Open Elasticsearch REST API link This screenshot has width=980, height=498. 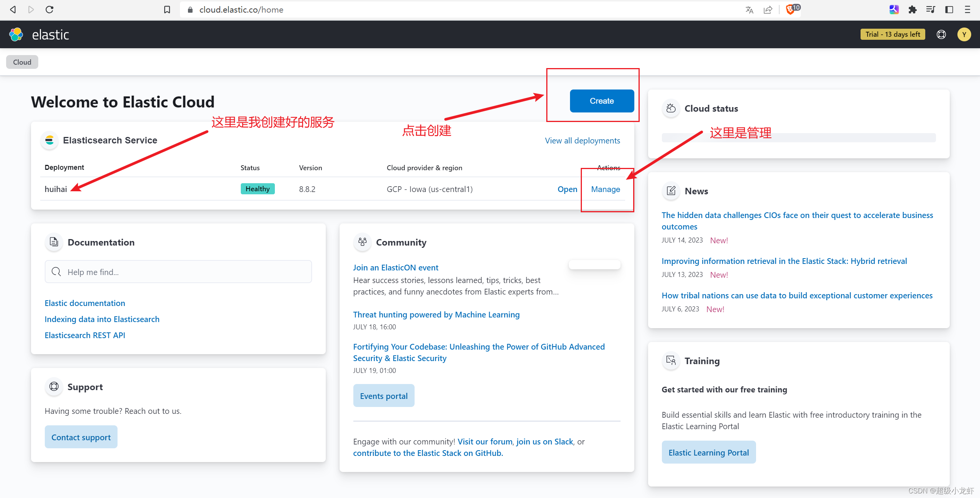pyautogui.click(x=85, y=335)
